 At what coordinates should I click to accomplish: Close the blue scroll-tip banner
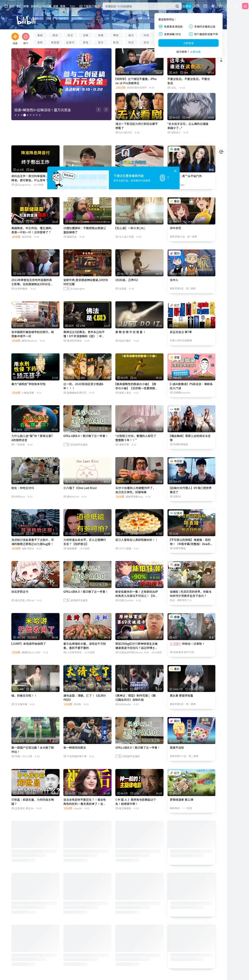[x=175, y=171]
